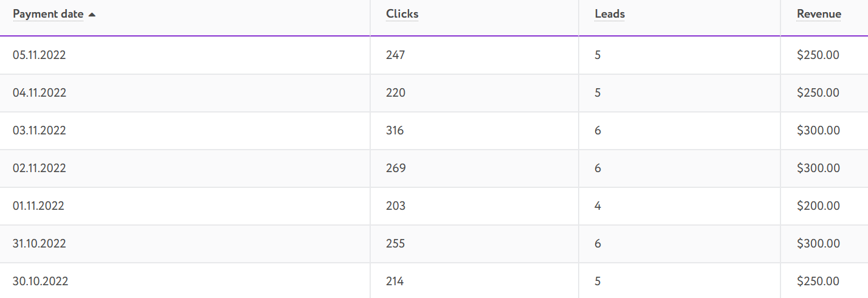Select the 01.11.2022 payment date cell
The height and width of the screenshot is (298, 868).
pos(38,206)
